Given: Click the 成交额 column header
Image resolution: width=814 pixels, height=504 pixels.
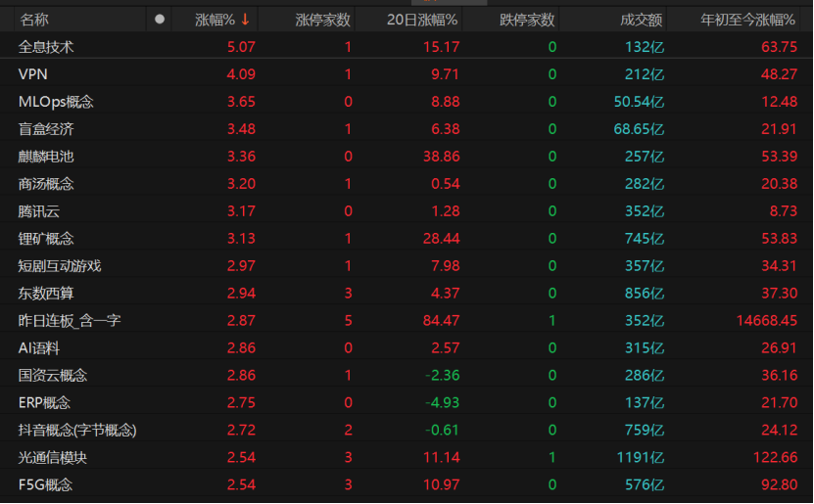Looking at the screenshot, I should (641, 20).
